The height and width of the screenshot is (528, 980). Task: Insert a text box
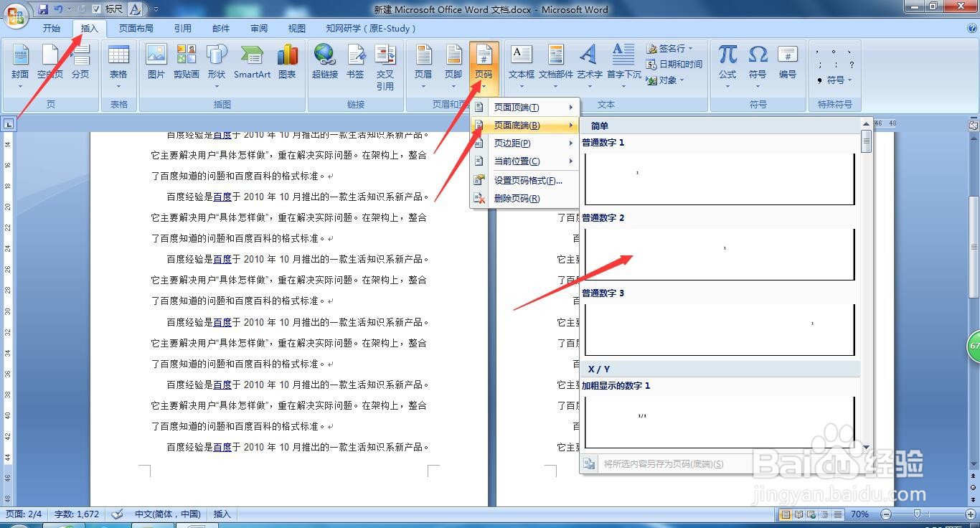[521, 65]
